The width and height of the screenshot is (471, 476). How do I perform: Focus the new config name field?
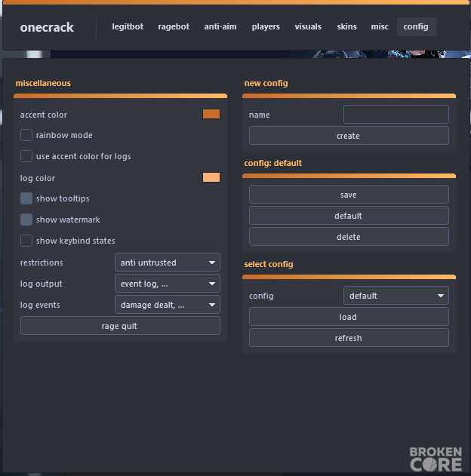pyautogui.click(x=396, y=114)
